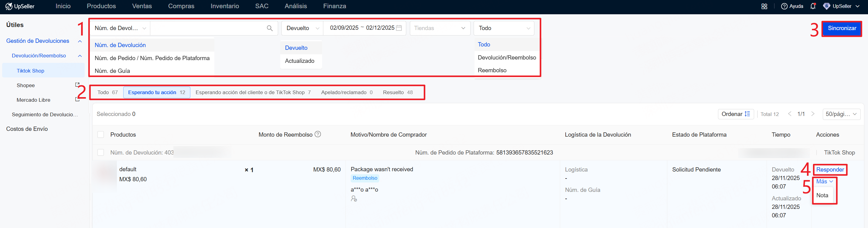This screenshot has width=868, height=228.
Task: Click the Ayuda help icon
Action: pos(785,6)
